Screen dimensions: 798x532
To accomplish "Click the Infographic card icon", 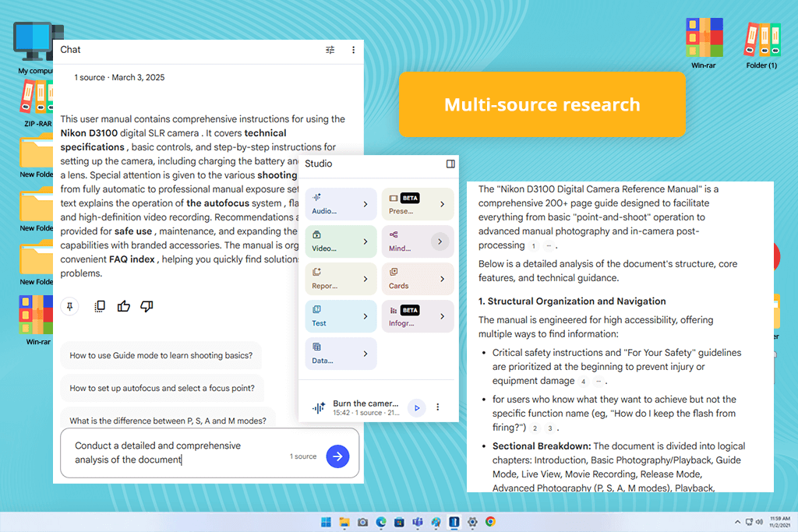I will coord(394,310).
